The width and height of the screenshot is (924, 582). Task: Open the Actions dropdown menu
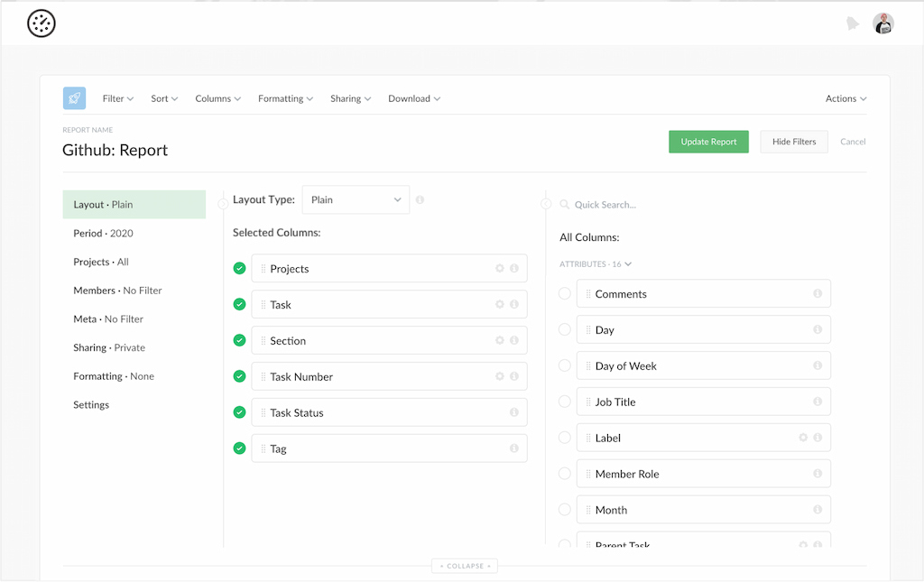tap(845, 98)
